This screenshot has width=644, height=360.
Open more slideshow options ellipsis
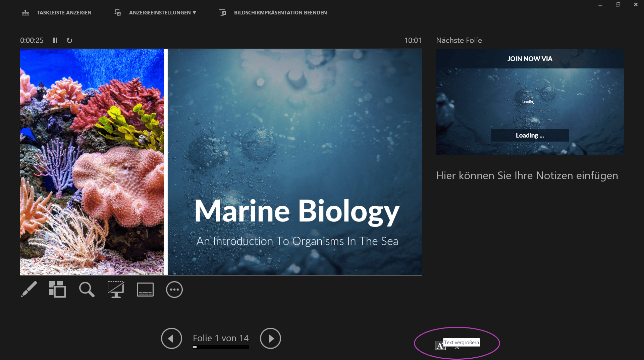[x=174, y=290]
